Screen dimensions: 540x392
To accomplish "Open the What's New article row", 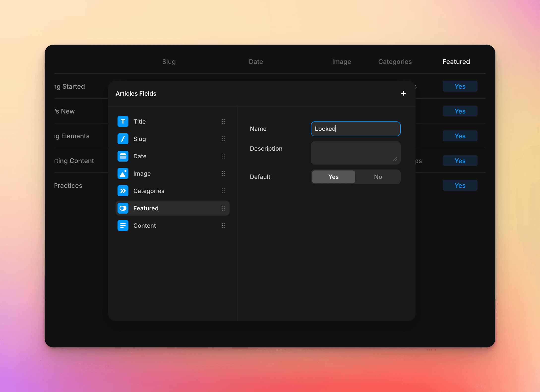I will coord(64,111).
